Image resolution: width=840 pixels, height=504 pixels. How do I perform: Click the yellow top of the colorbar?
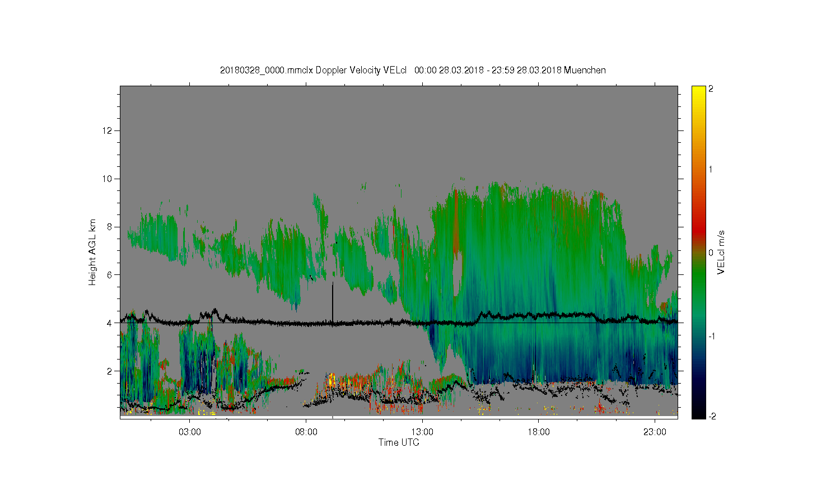pos(698,92)
